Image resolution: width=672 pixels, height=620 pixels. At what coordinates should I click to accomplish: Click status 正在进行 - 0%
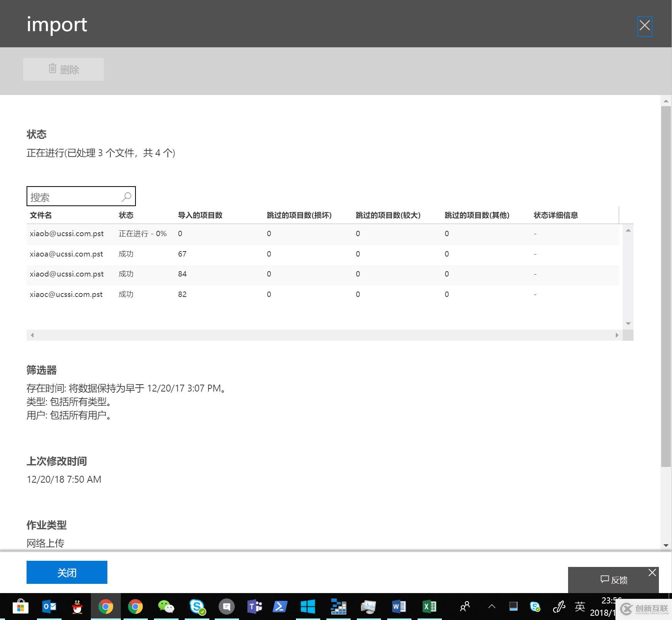[142, 234]
